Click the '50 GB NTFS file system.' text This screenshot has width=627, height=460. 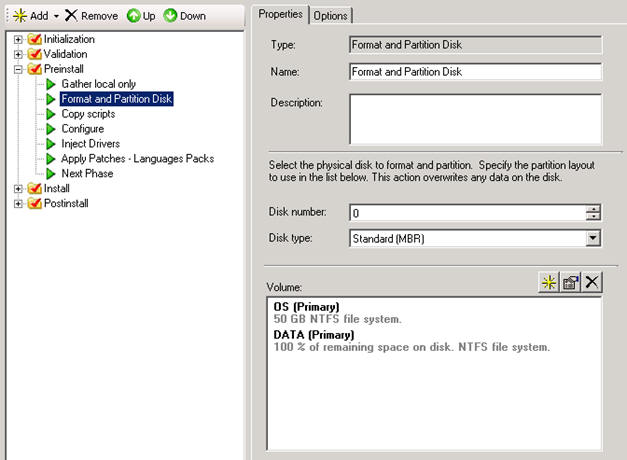337,319
